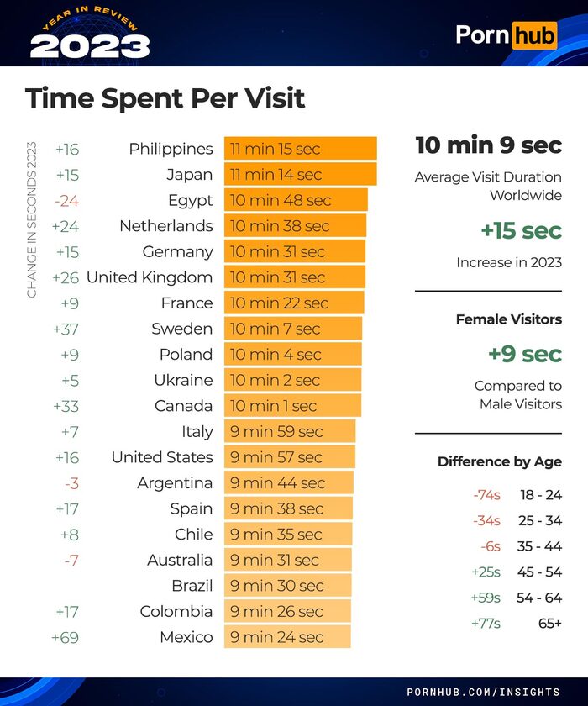Screen dimensions: 588x706
Task: Click the Female Visitors heading
Action: click(x=508, y=319)
